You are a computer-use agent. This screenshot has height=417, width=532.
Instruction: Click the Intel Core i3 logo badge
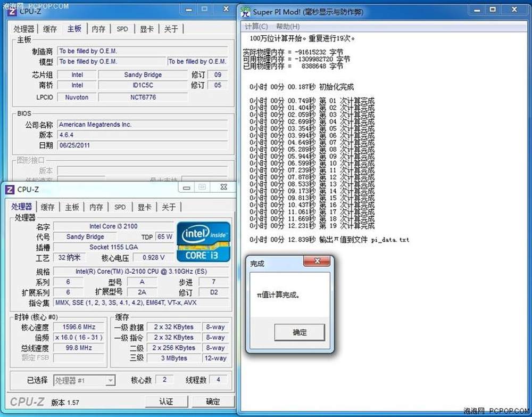(x=203, y=242)
